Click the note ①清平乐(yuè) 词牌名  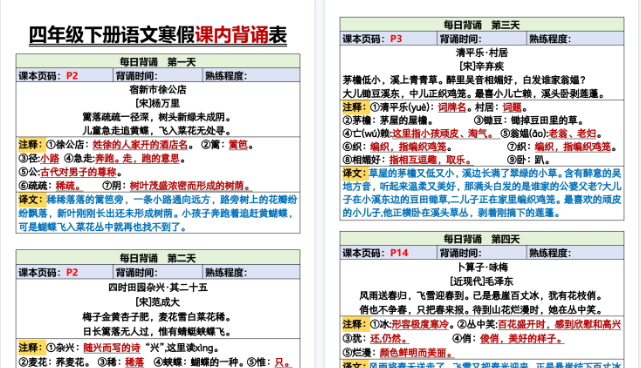click(418, 107)
